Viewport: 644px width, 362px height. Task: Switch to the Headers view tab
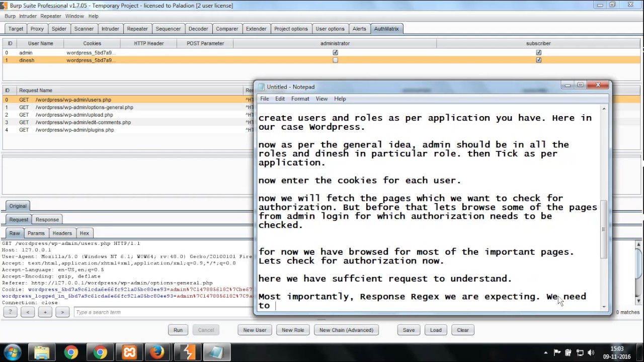(62, 233)
